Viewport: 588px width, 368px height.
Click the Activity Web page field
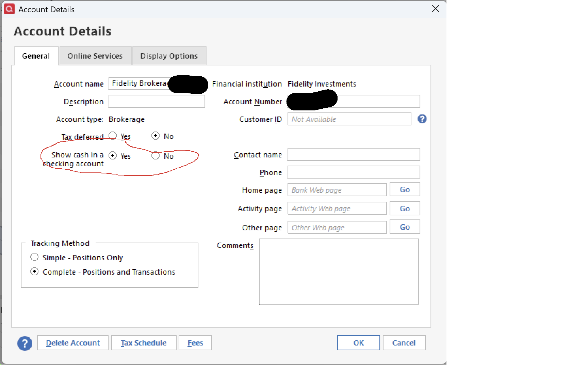click(x=337, y=208)
